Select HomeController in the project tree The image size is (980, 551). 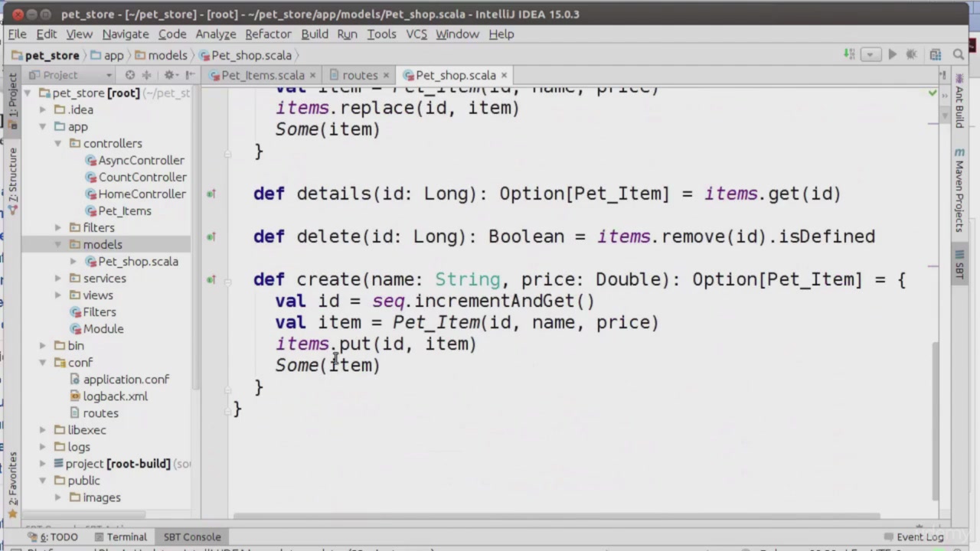tap(136, 194)
